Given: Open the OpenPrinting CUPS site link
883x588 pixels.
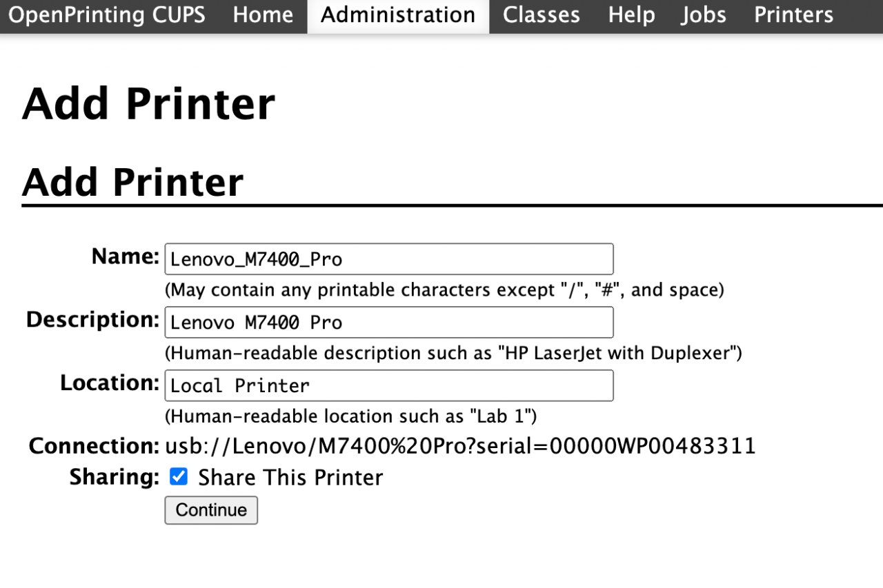Looking at the screenshot, I should click(x=107, y=15).
